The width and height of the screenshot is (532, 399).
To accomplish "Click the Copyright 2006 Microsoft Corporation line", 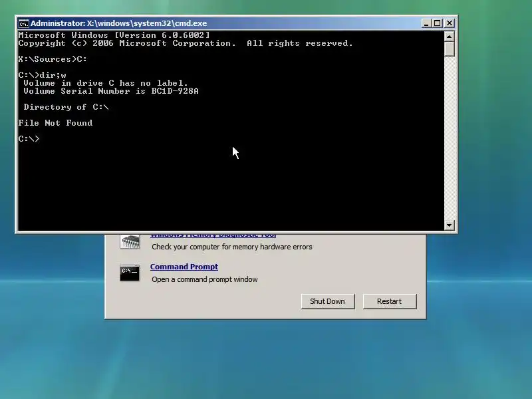I will pos(186,43).
